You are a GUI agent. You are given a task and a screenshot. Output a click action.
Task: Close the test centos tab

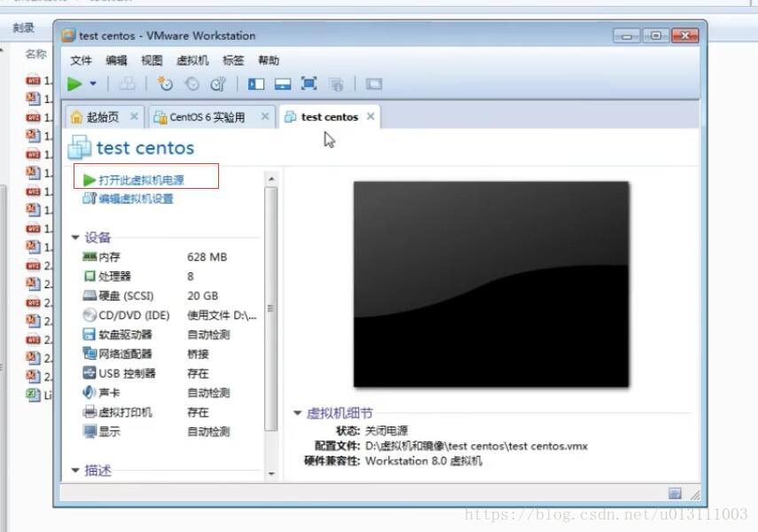[x=371, y=116]
